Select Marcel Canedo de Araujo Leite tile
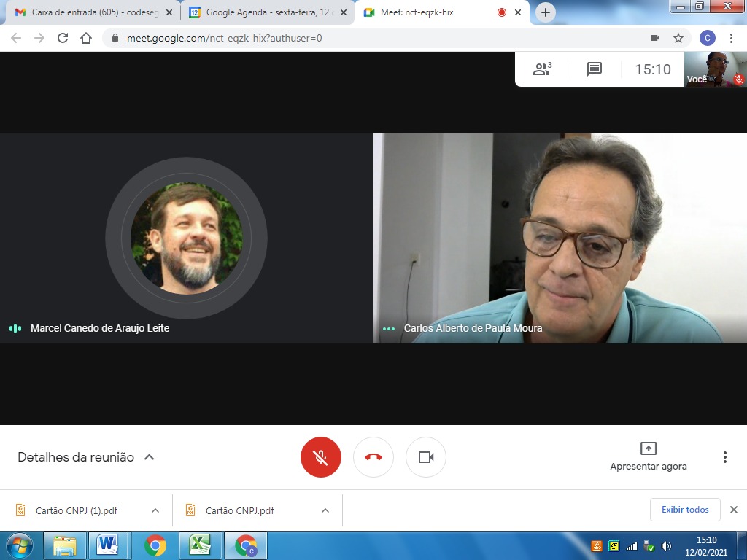The height and width of the screenshot is (560, 747). click(x=186, y=238)
